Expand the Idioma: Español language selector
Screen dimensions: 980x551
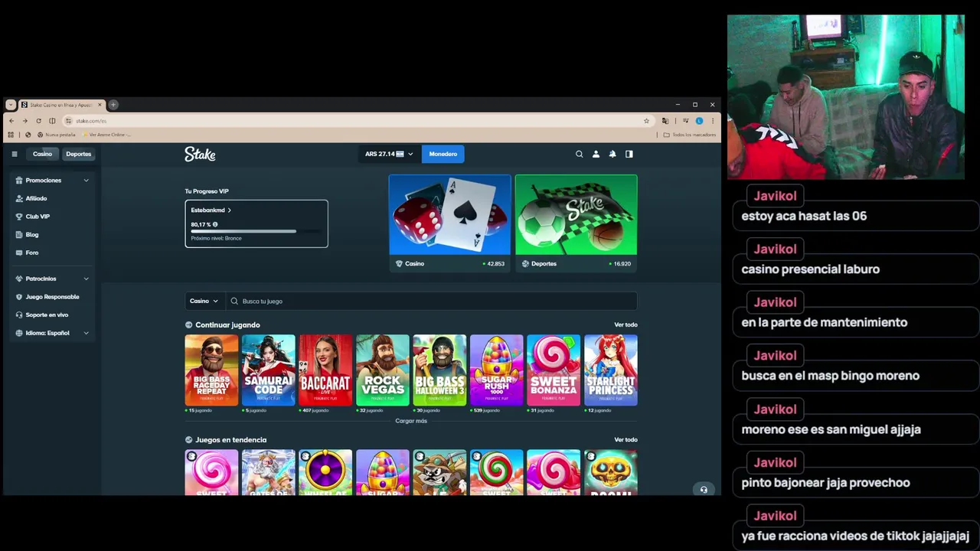coord(51,333)
